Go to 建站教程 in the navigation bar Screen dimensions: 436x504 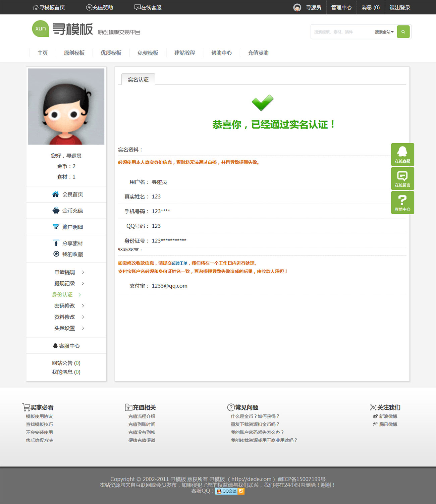tap(184, 53)
